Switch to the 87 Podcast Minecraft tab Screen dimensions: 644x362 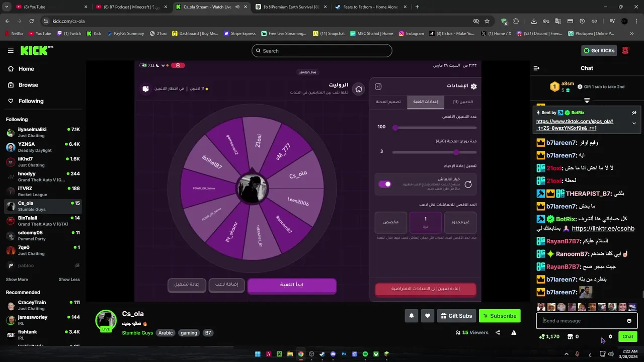tap(132, 7)
